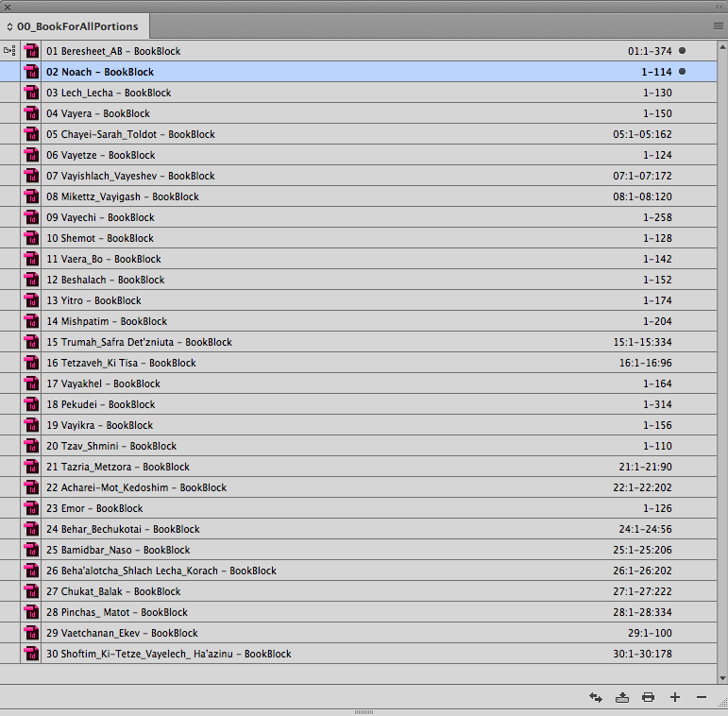Remove documents with the minus icon
Screen dimensions: 728x716
click(x=702, y=697)
